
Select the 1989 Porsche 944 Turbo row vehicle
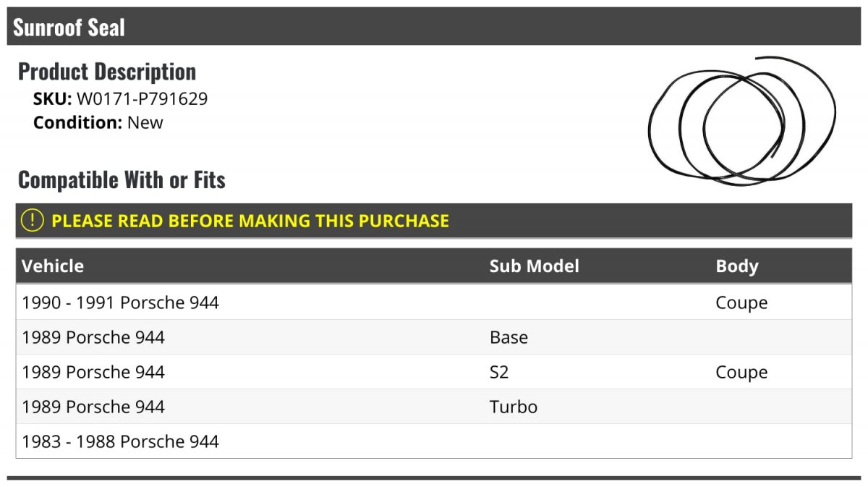(93, 407)
